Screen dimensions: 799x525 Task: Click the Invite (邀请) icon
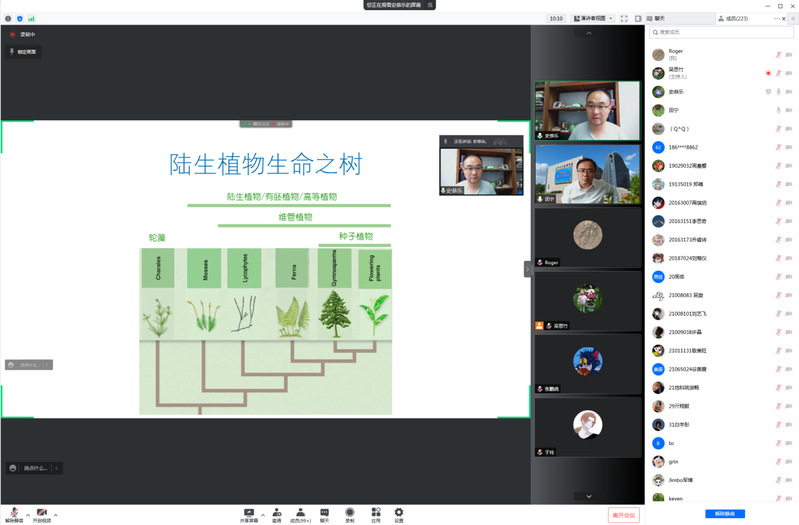276,514
